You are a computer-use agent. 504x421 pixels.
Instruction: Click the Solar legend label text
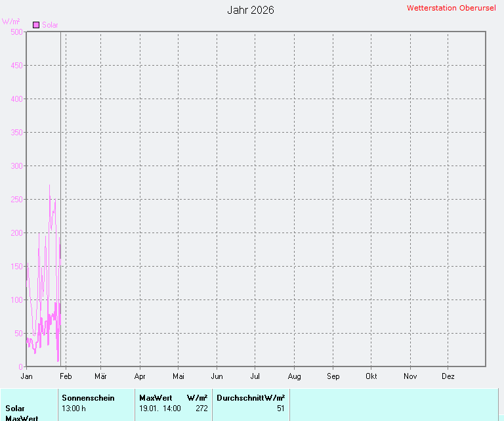click(50, 25)
